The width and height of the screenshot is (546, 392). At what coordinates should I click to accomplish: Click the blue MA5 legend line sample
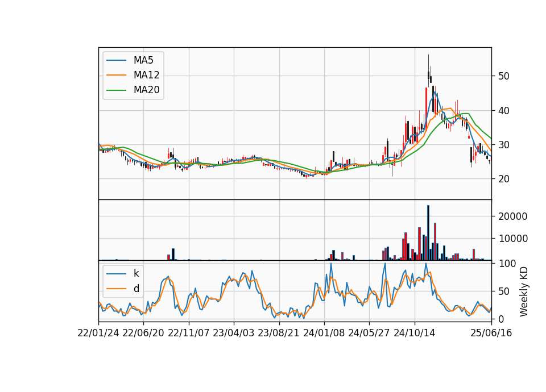[116, 60]
